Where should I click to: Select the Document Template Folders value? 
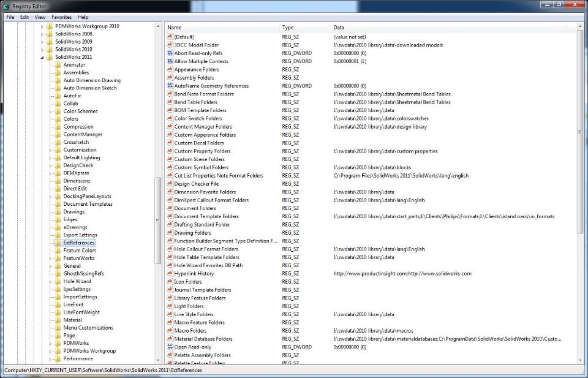pyautogui.click(x=206, y=216)
